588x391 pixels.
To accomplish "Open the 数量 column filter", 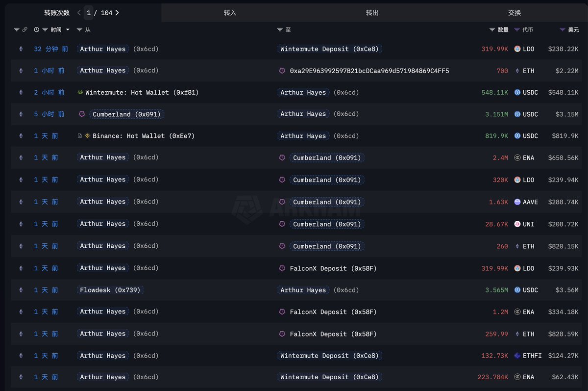I will pos(492,30).
